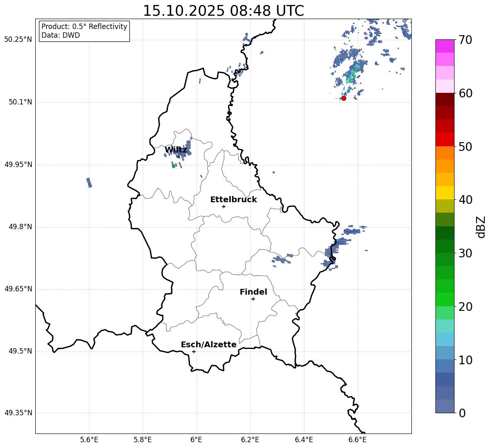Pick the dark maroon swatch just below 60 dBZ
The image size is (491, 448).
tap(445, 99)
